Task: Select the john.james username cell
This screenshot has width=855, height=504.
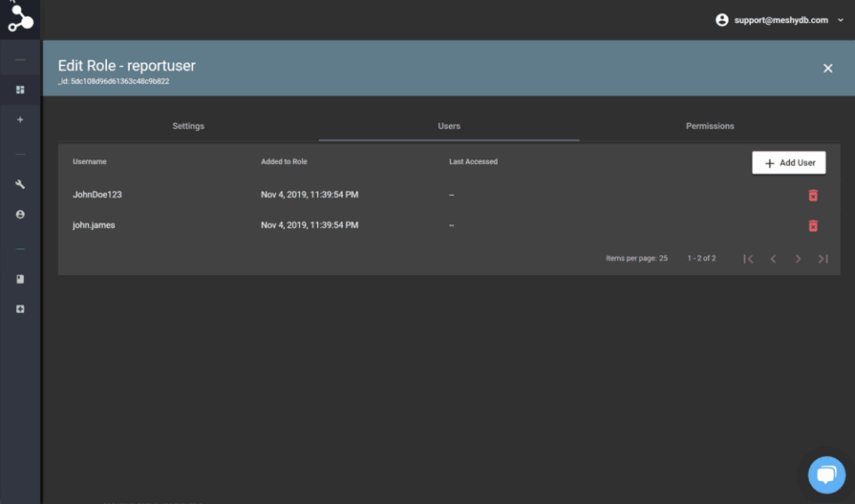Action: coord(94,225)
